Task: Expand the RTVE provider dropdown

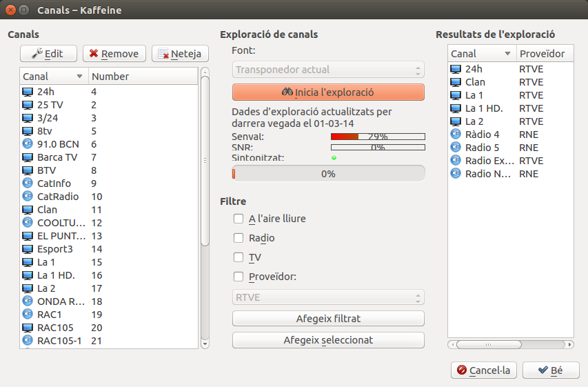Action: 328,297
